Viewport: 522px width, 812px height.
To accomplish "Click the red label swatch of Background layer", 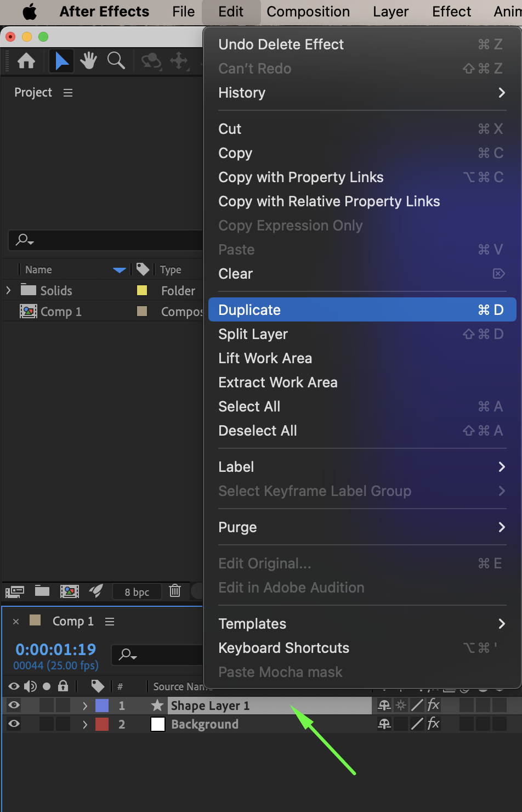I will point(102,724).
